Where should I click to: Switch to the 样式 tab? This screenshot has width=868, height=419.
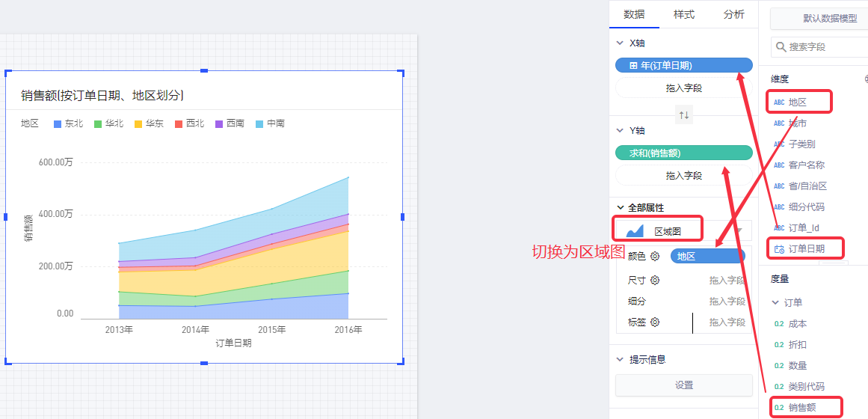[683, 14]
